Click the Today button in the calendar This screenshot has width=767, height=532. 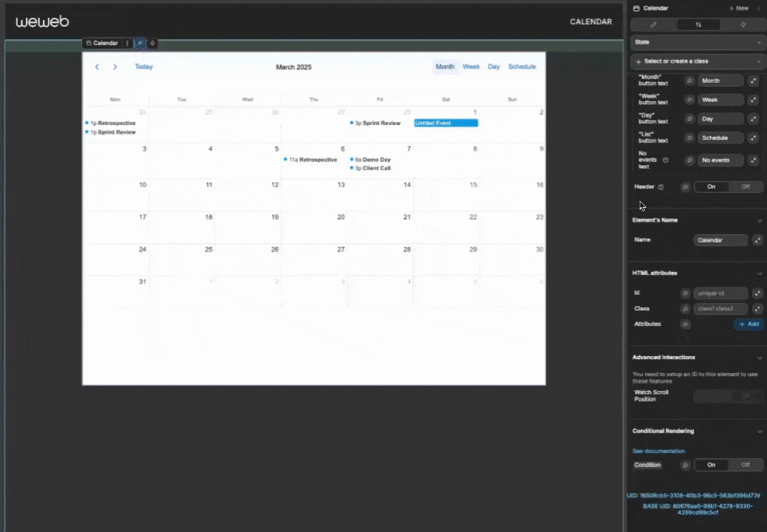click(x=143, y=66)
